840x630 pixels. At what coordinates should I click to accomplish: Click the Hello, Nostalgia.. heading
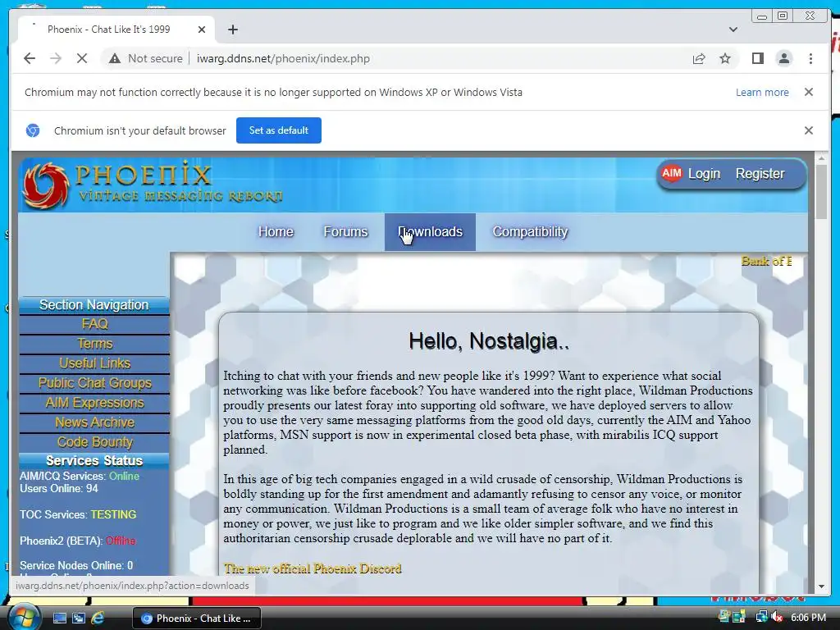coord(489,341)
